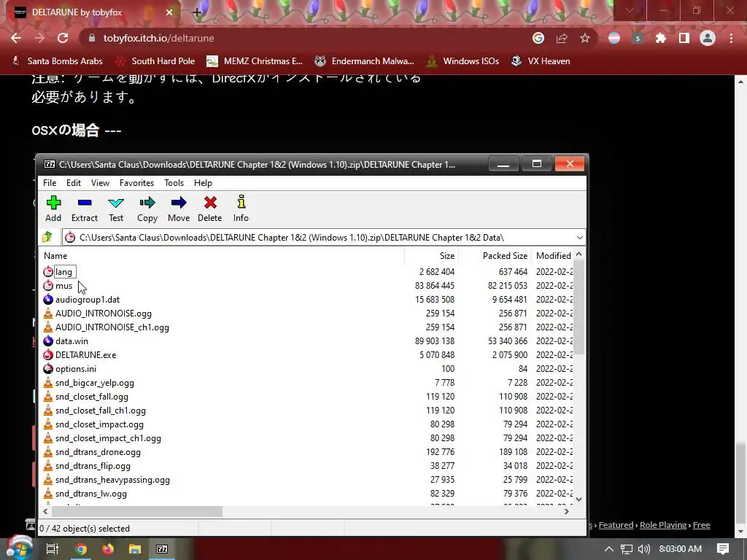Open Santa Bombs Arabs bookmark
This screenshot has height=560, width=747.
click(x=57, y=61)
